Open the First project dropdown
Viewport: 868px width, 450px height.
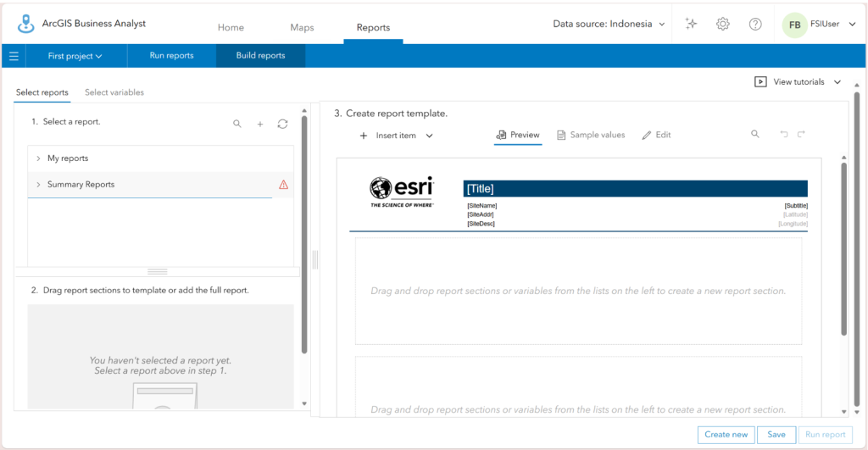click(75, 56)
